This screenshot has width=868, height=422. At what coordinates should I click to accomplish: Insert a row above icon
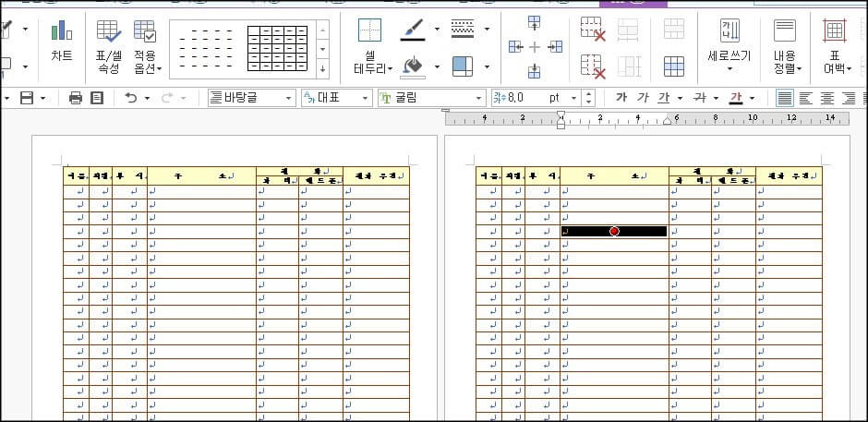(535, 23)
